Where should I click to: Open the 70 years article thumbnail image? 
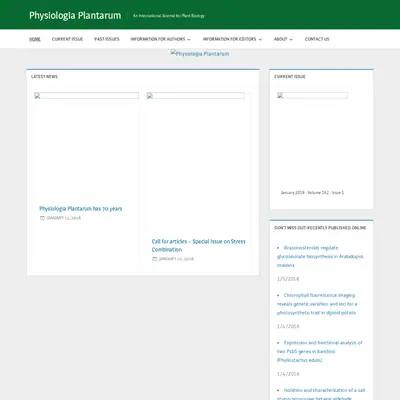(x=86, y=95)
